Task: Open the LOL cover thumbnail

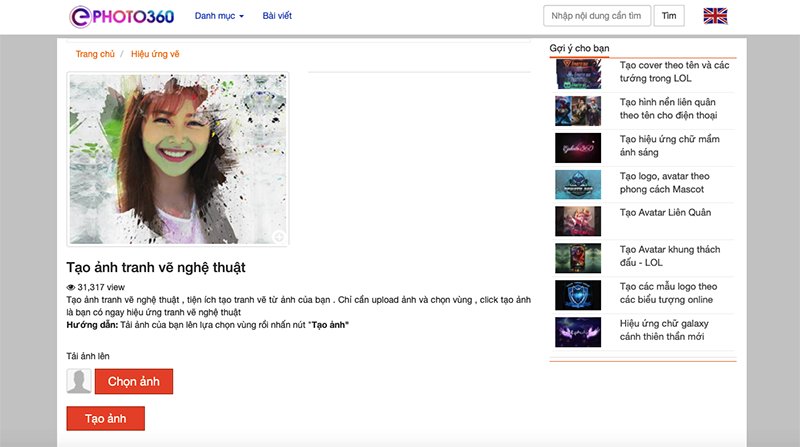Action: (x=578, y=74)
